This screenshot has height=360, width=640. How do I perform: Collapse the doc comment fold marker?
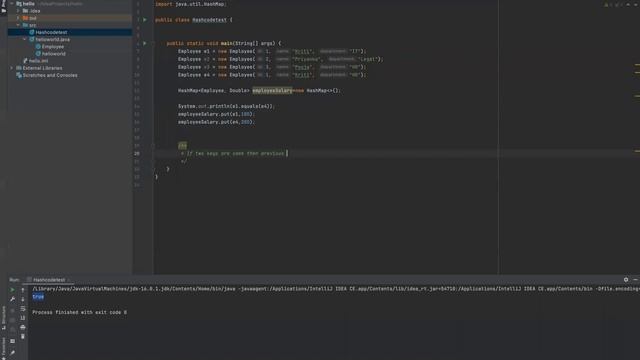point(153,146)
